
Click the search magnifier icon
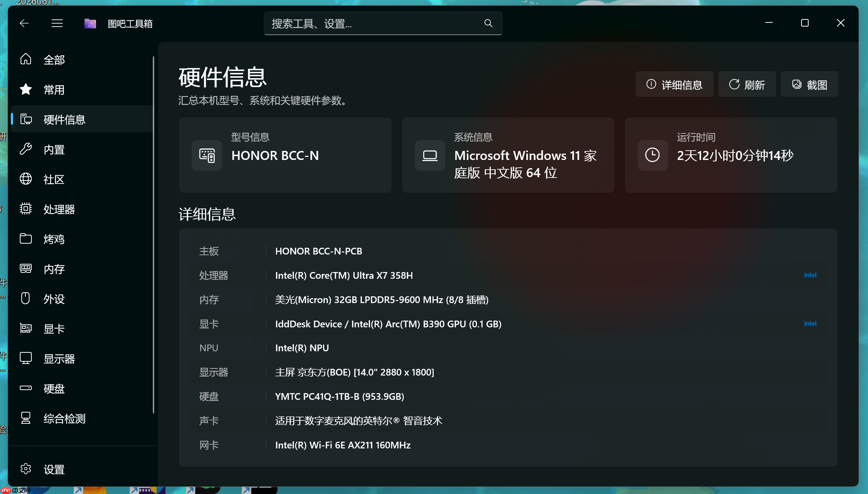click(488, 23)
